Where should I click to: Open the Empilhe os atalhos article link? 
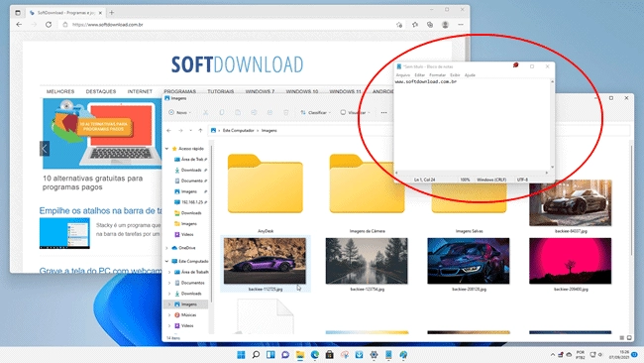point(101,211)
